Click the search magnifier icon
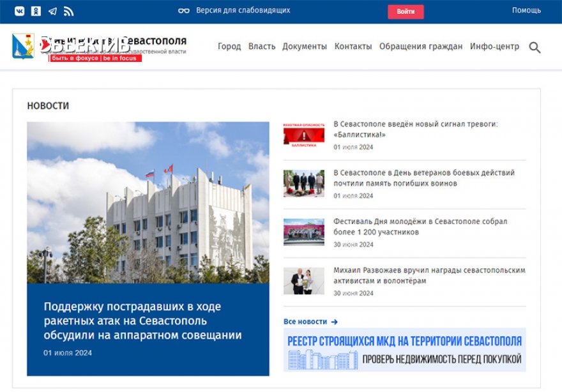Screen dimensions: 562x392 pos(535,47)
